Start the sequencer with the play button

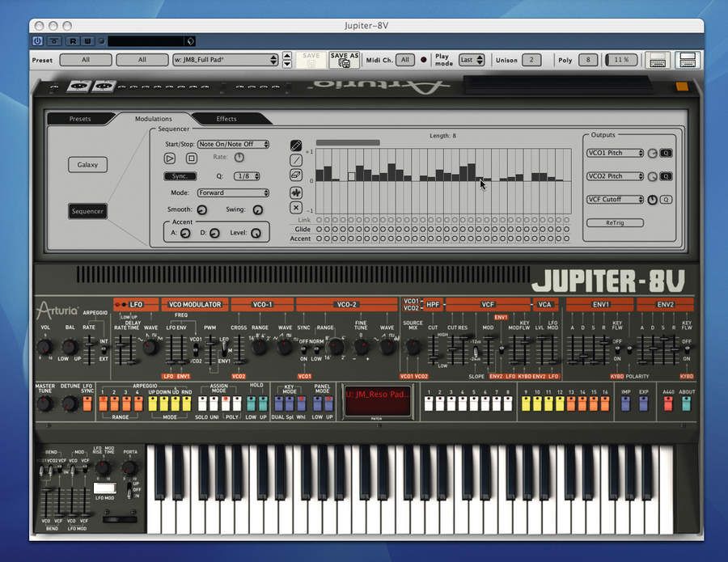(170, 158)
